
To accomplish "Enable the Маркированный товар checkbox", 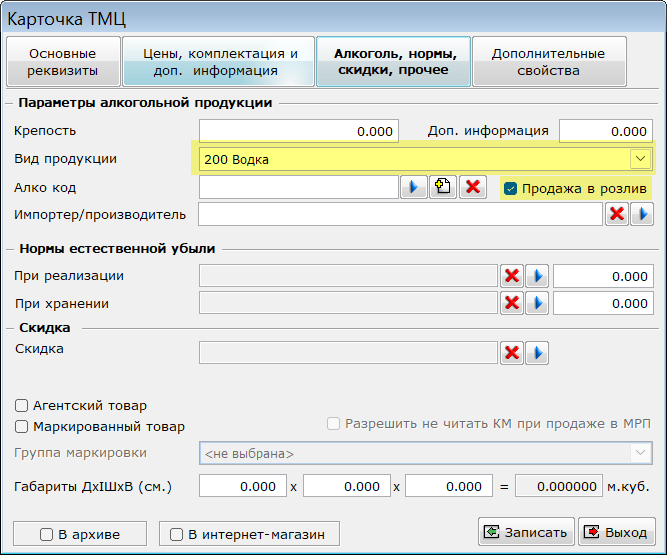I will click(x=21, y=427).
